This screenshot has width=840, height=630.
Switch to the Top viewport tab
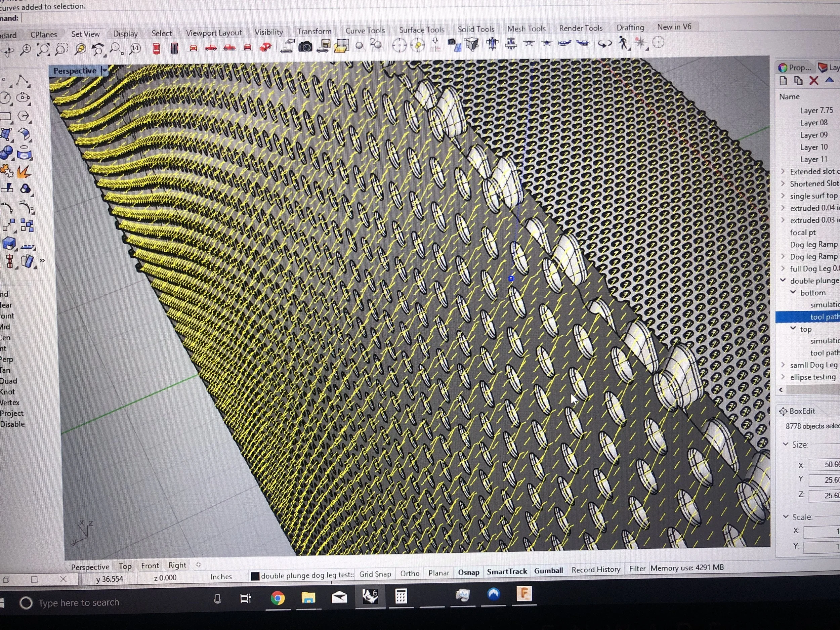125,566
